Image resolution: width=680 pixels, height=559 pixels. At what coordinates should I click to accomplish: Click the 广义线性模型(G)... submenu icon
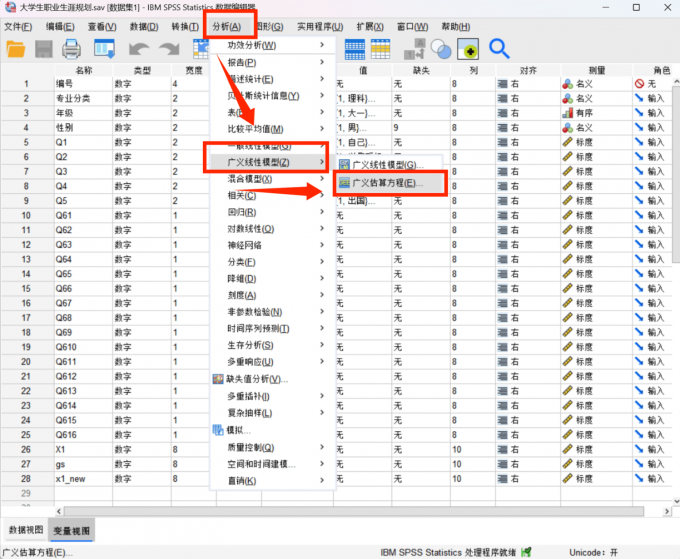click(x=344, y=165)
